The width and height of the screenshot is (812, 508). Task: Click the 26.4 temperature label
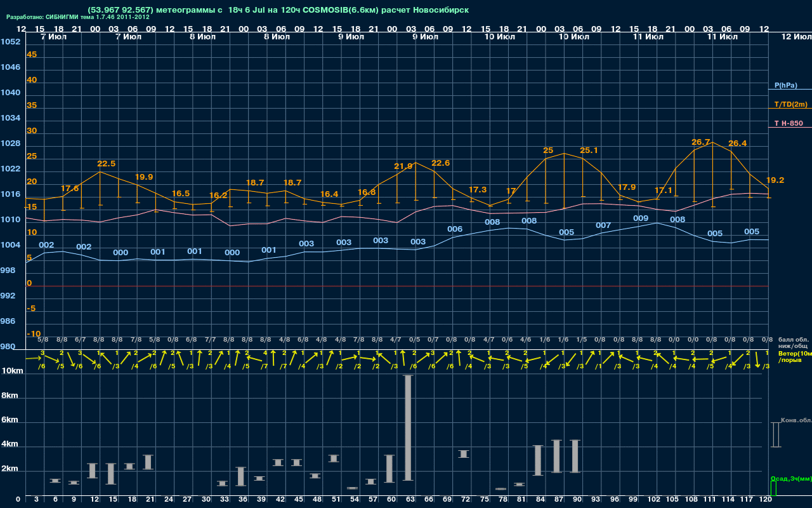[x=737, y=144]
